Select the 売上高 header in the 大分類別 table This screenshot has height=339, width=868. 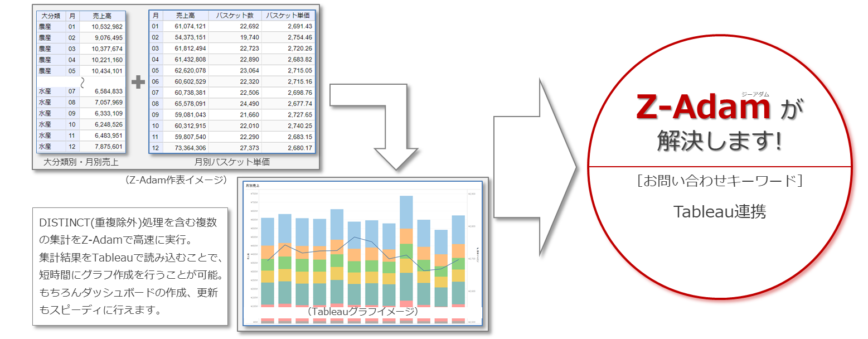pos(101,16)
